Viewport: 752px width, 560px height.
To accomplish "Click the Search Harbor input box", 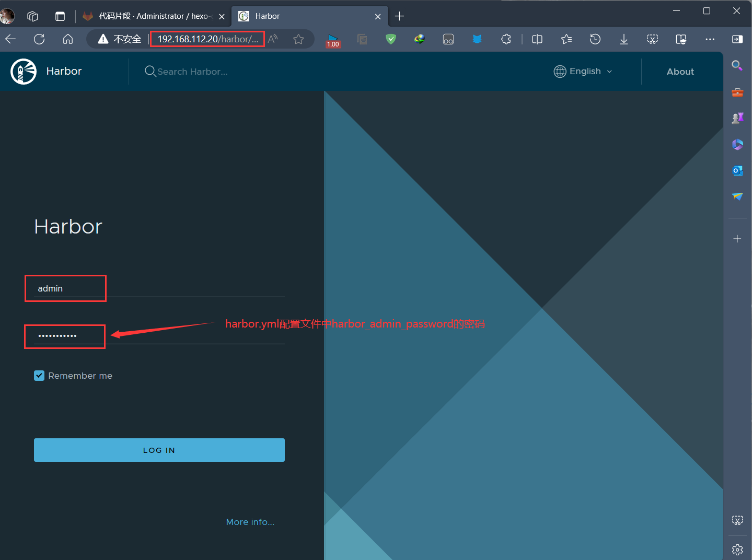I will coord(192,72).
